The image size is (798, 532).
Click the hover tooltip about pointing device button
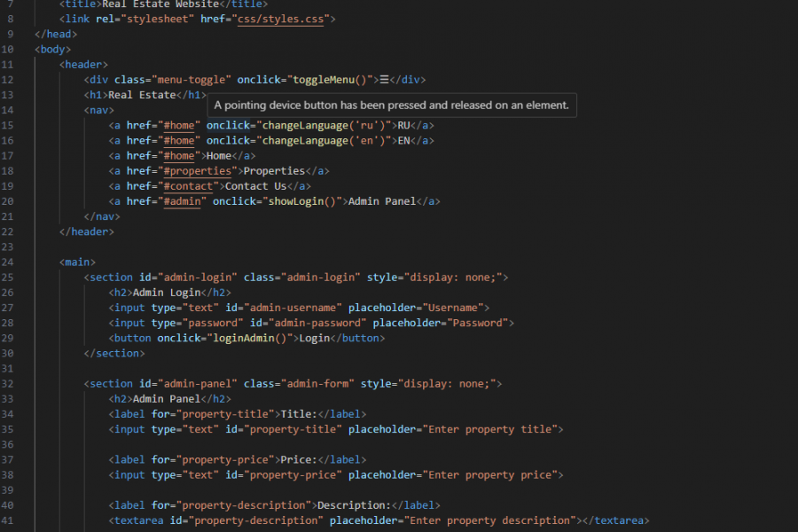392,106
